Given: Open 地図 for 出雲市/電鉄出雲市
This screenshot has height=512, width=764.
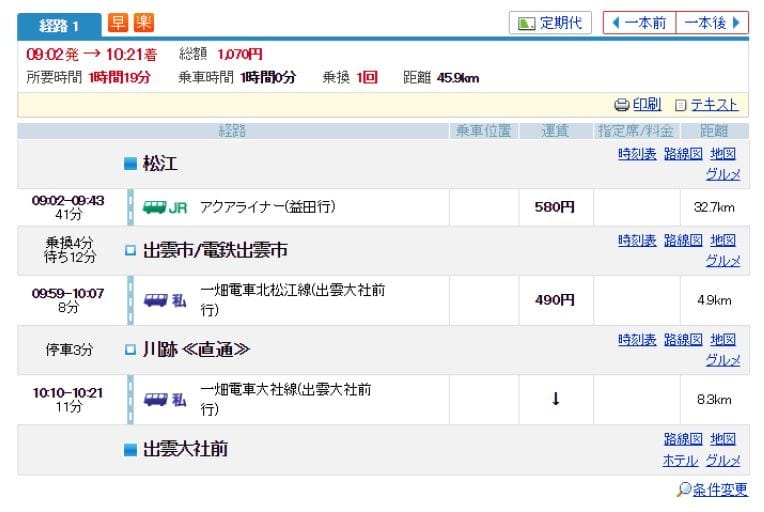Looking at the screenshot, I should [723, 240].
